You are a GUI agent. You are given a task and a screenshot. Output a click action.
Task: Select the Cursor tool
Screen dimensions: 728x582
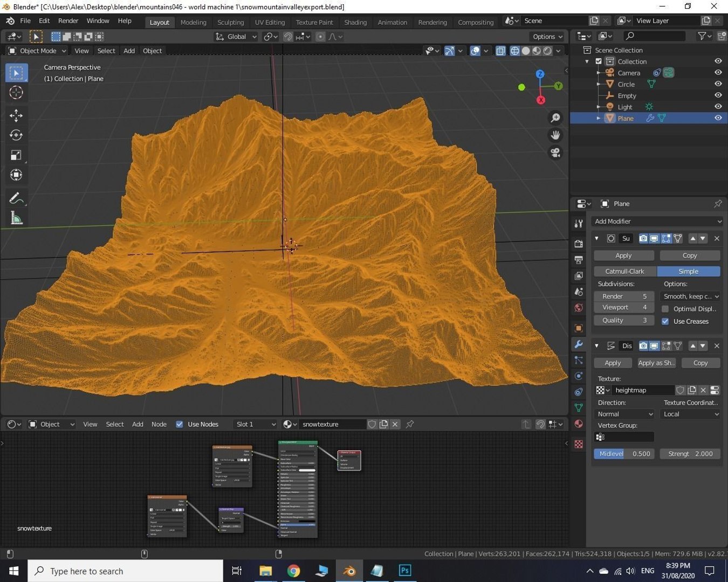click(16, 93)
